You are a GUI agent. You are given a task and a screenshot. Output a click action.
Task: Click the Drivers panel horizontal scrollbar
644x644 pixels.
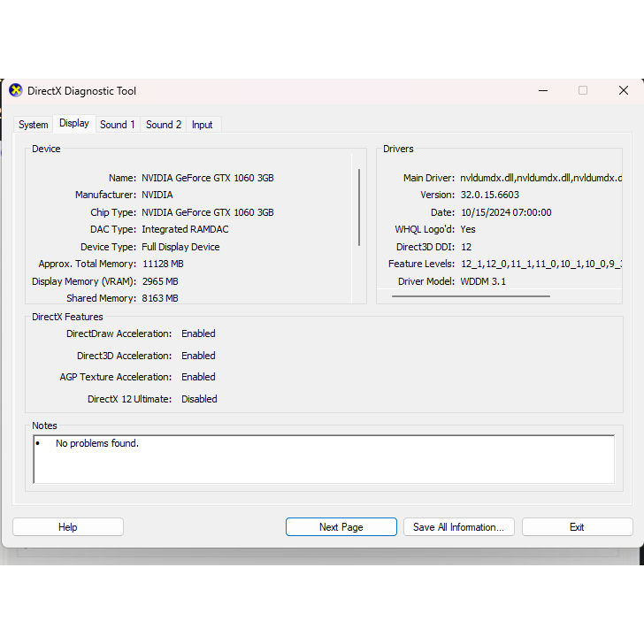pyautogui.click(x=471, y=296)
